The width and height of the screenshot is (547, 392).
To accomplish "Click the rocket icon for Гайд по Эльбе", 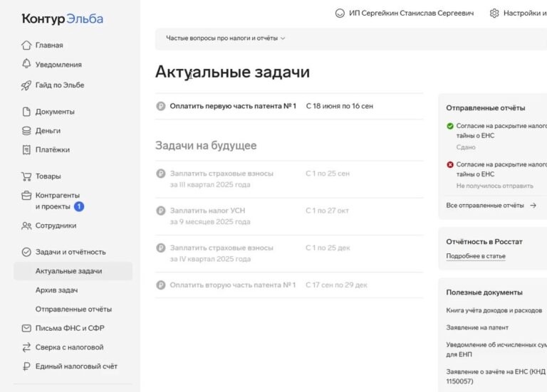I will click(x=26, y=85).
